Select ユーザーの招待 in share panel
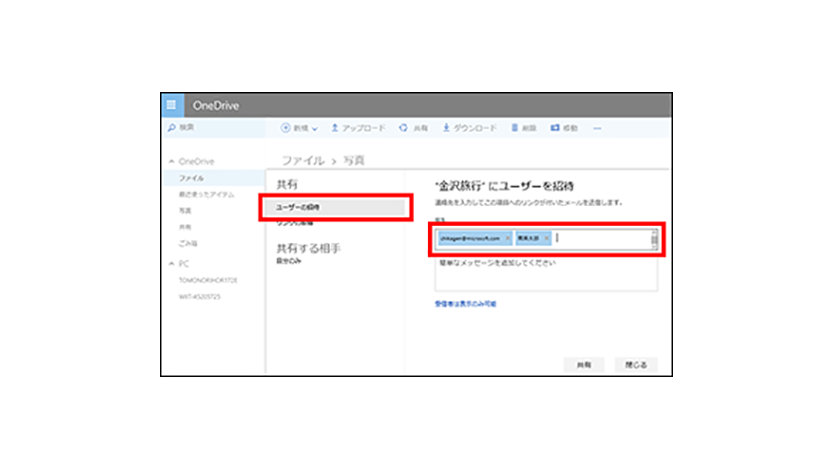 click(x=335, y=207)
